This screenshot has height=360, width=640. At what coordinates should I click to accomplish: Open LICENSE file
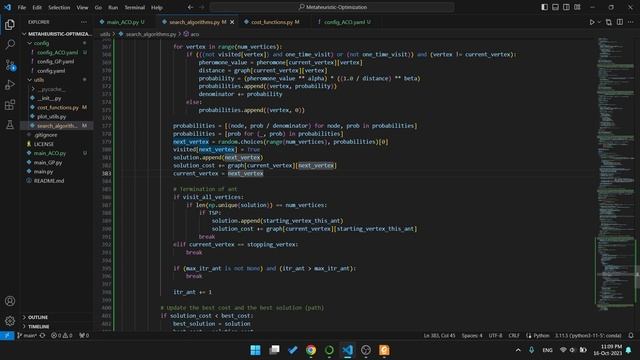(x=56, y=144)
